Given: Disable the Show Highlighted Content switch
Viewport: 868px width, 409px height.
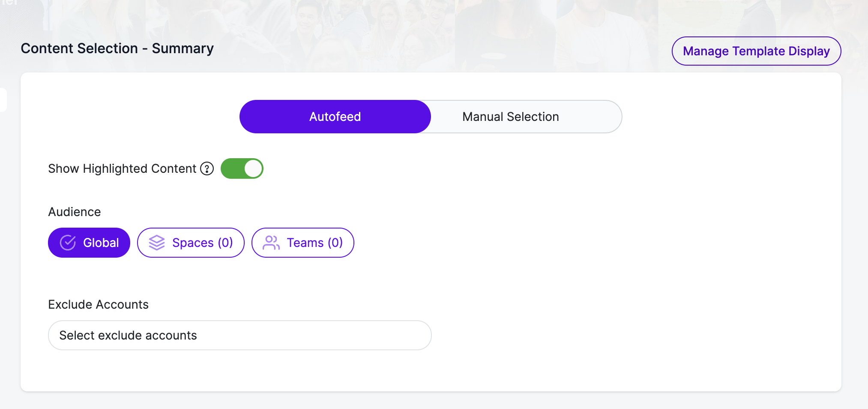Looking at the screenshot, I should click(x=242, y=168).
